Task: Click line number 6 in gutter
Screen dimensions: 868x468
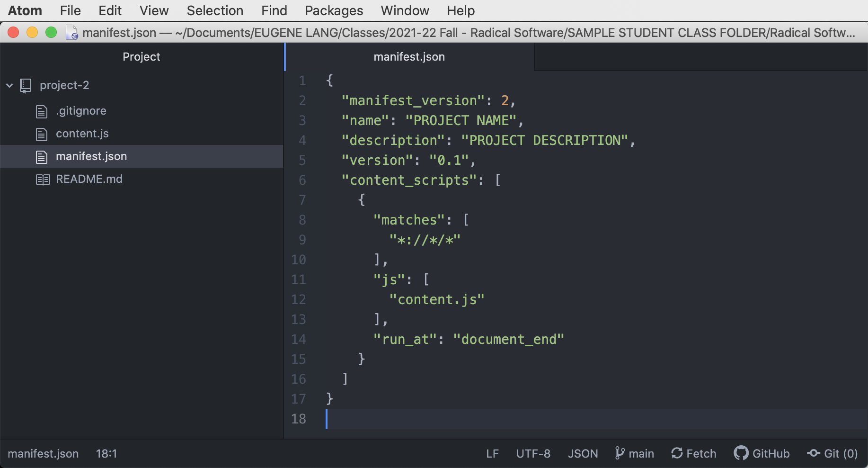Action: coord(302,180)
